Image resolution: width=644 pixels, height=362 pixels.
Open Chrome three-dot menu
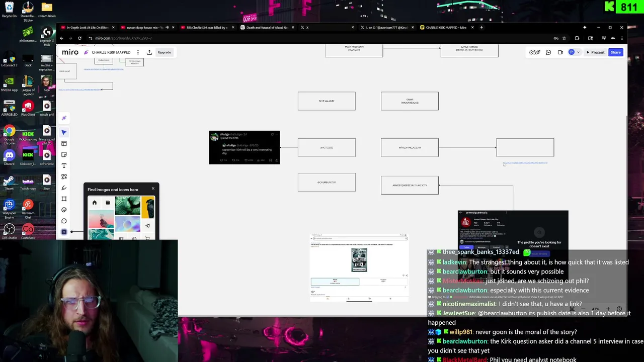pos(622,38)
